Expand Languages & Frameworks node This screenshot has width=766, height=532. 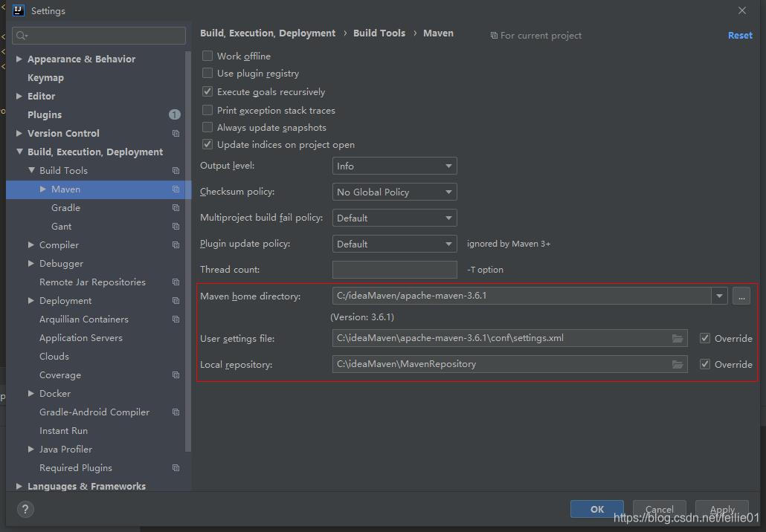[19, 486]
